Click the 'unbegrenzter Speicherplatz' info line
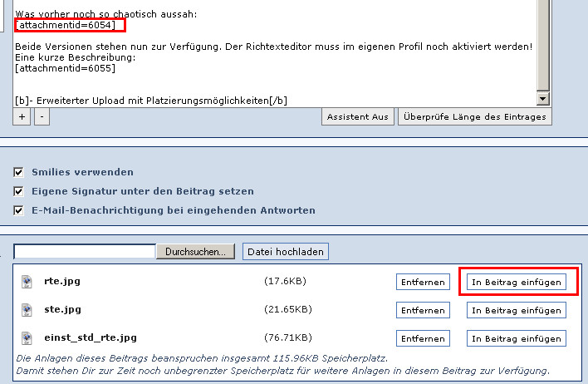This screenshot has height=384, width=588. (x=282, y=371)
